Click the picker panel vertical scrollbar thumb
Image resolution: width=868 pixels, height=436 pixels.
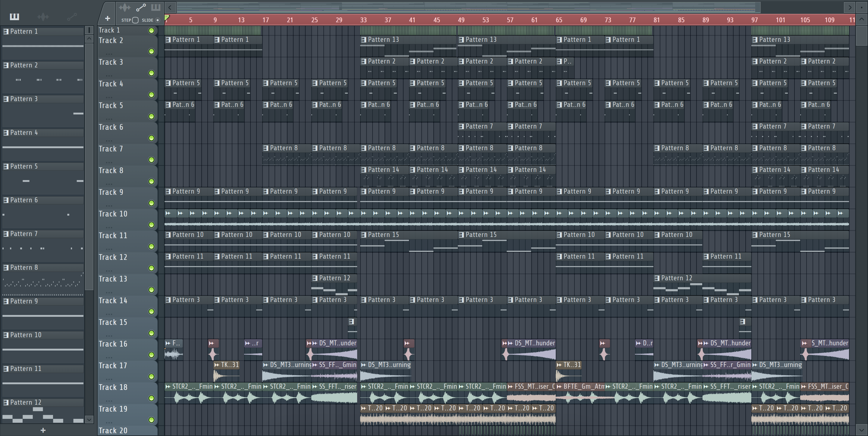pyautogui.click(x=89, y=166)
